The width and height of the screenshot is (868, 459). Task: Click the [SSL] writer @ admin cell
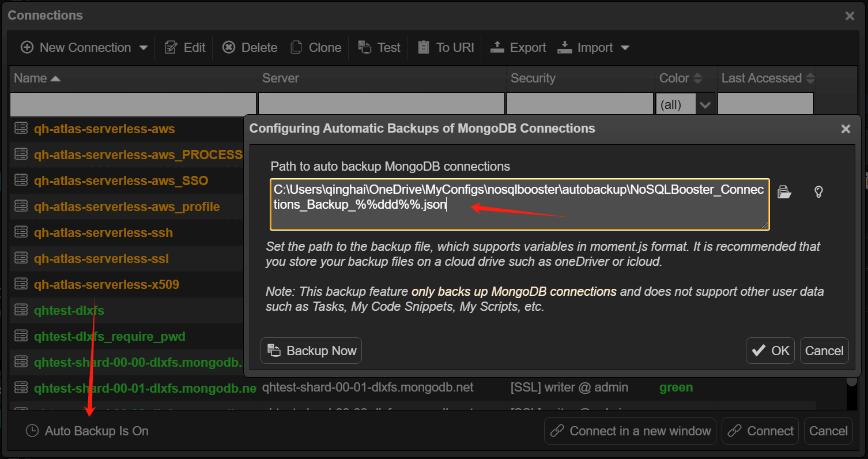coord(569,387)
